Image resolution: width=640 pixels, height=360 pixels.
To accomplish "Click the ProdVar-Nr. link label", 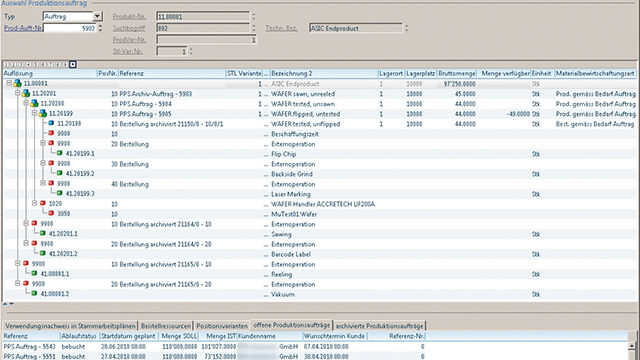I will [129, 40].
